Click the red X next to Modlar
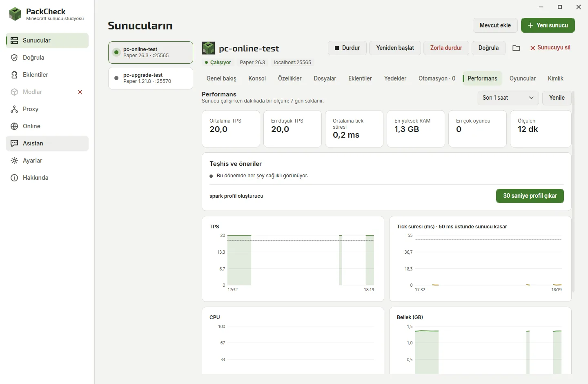 click(x=80, y=92)
